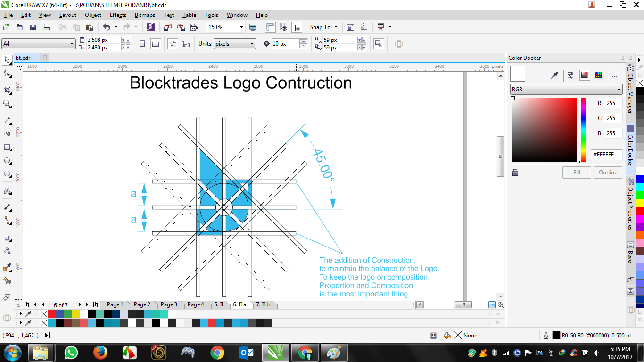Click the Print icon

[46, 27]
